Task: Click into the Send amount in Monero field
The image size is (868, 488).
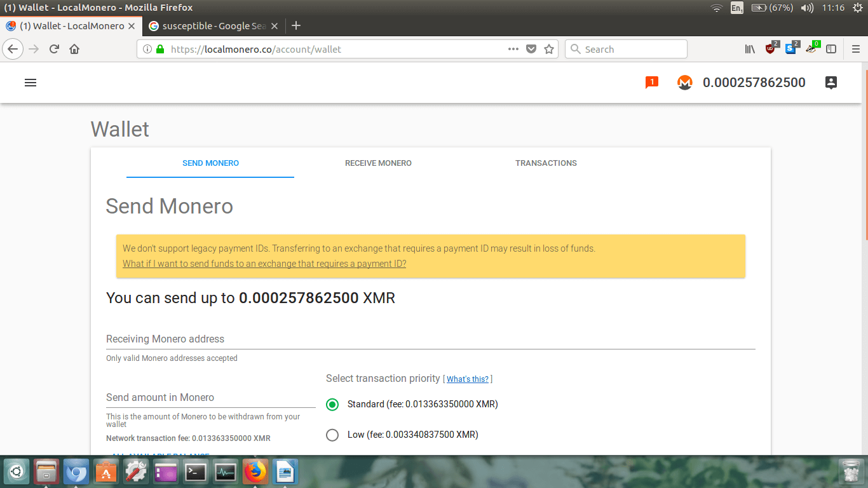Action: click(x=210, y=398)
